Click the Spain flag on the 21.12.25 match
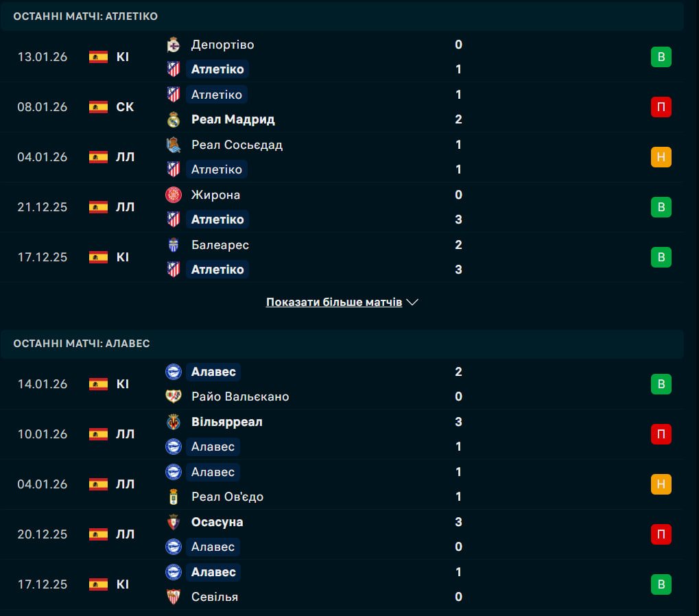 (x=98, y=207)
